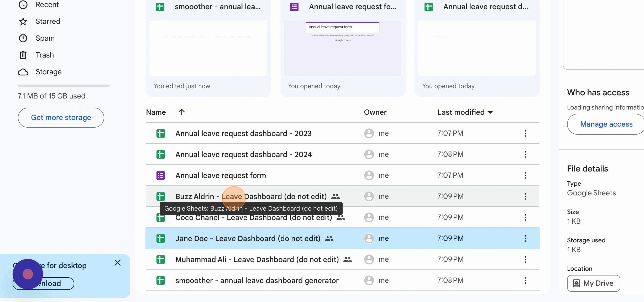Open Starred items section
Image resolution: width=644 pixels, height=302 pixels.
coord(48,21)
